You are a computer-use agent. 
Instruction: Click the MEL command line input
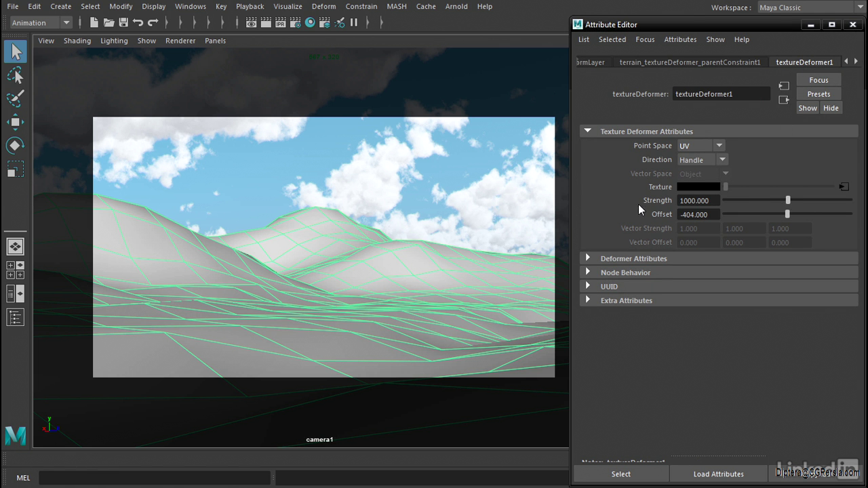pos(155,478)
